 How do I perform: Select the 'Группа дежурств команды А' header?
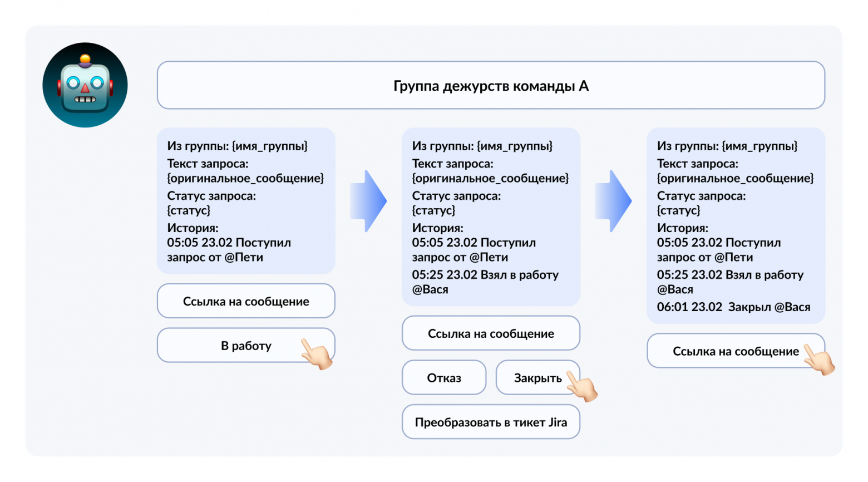coord(491,85)
